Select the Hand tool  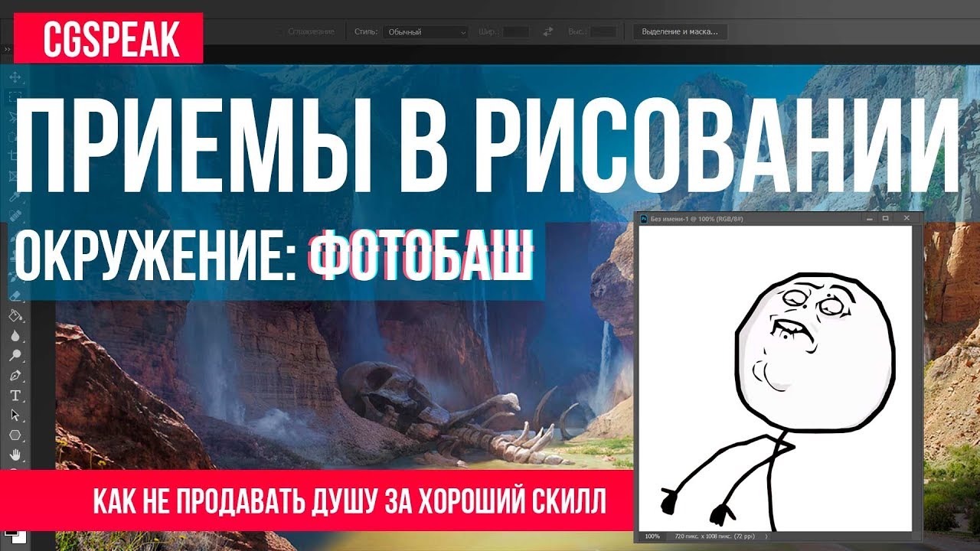[15, 455]
